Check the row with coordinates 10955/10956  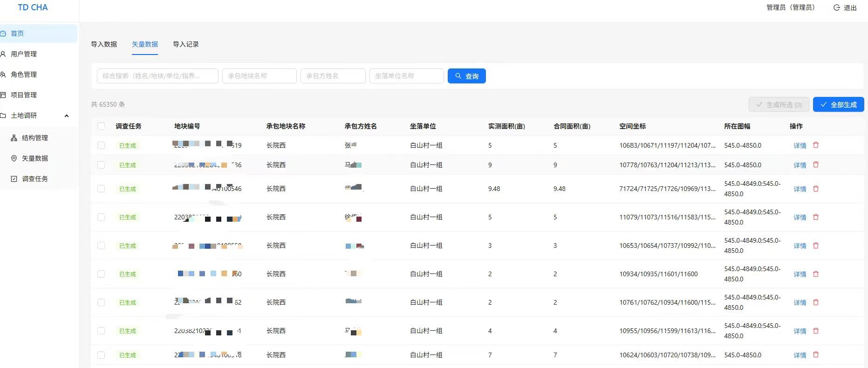[x=101, y=331]
